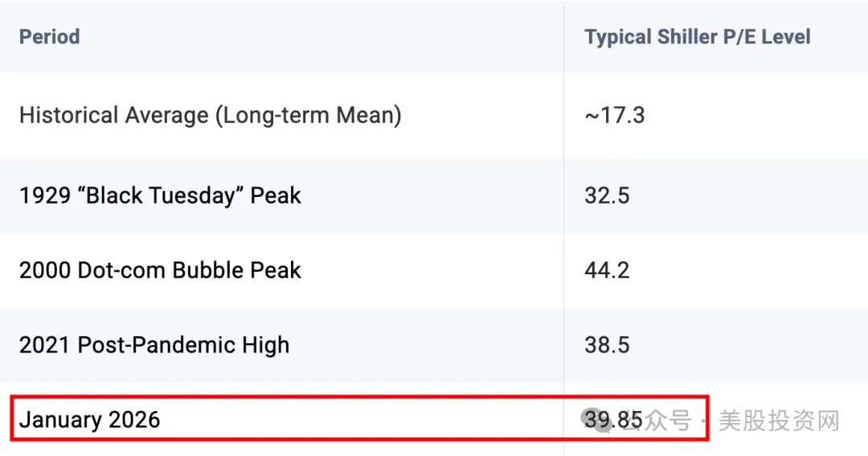The width and height of the screenshot is (868, 456).
Task: Select the 1929 "Black Tuesday" Peak row
Action: 434,195
